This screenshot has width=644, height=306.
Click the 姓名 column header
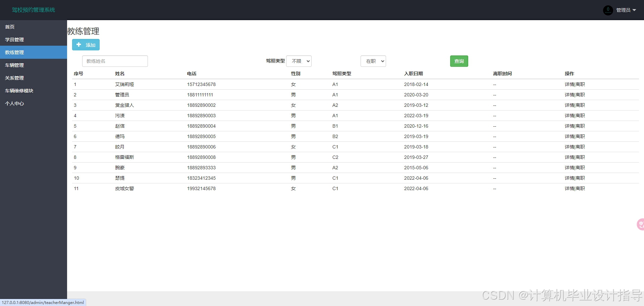coord(120,74)
